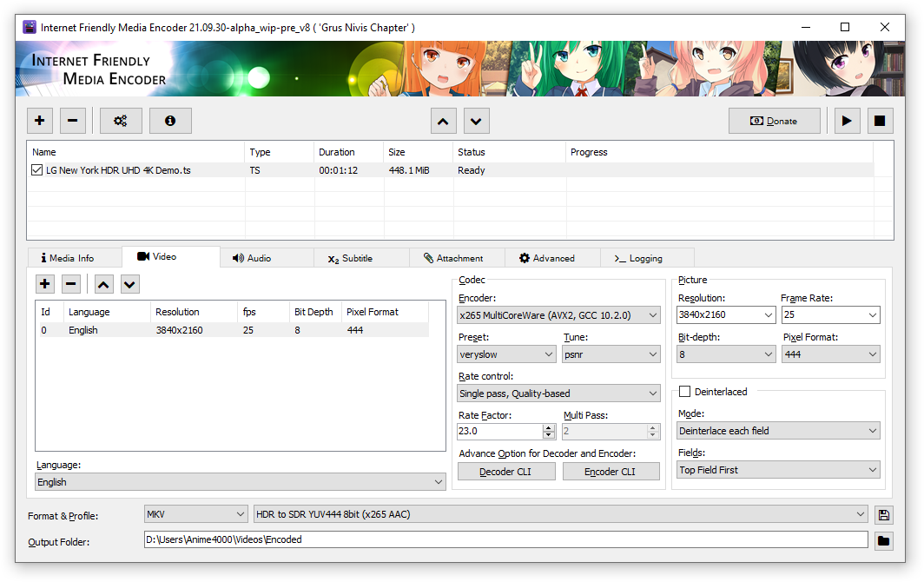Screen dimensions: 924x582
Task: Save the current encoding profile
Action: 883,514
